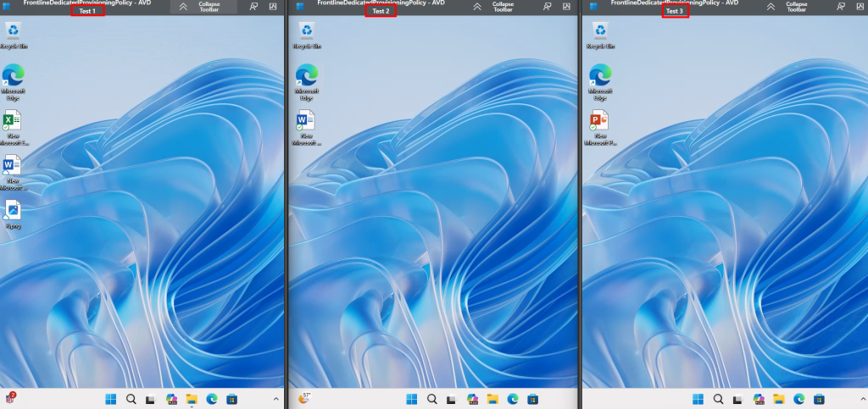Click the Start button in Test 1 taskbar
The height and width of the screenshot is (409, 868).
[x=111, y=399]
